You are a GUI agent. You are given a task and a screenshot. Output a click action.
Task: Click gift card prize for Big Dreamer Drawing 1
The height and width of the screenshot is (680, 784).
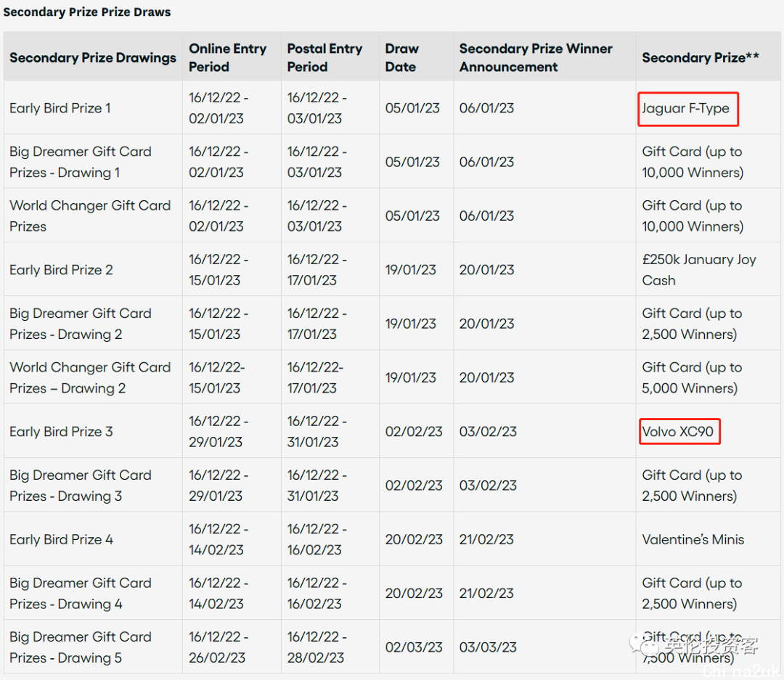pos(693,162)
